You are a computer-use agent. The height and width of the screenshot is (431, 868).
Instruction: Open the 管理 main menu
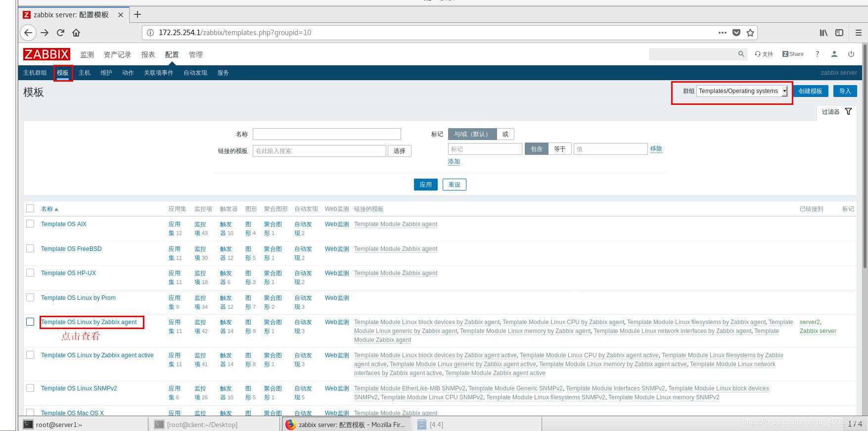pyautogui.click(x=196, y=54)
